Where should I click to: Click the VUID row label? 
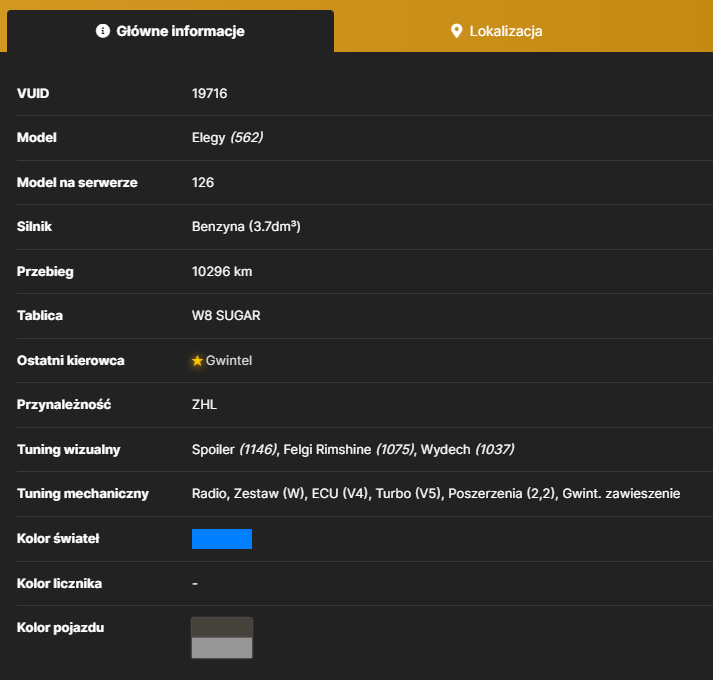pyautogui.click(x=33, y=94)
